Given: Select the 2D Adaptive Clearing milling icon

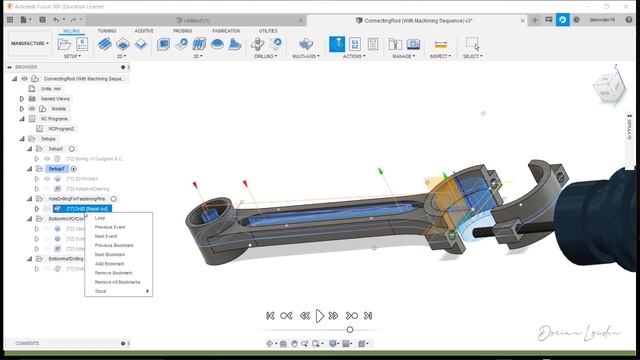Looking at the screenshot, I should tap(105, 44).
